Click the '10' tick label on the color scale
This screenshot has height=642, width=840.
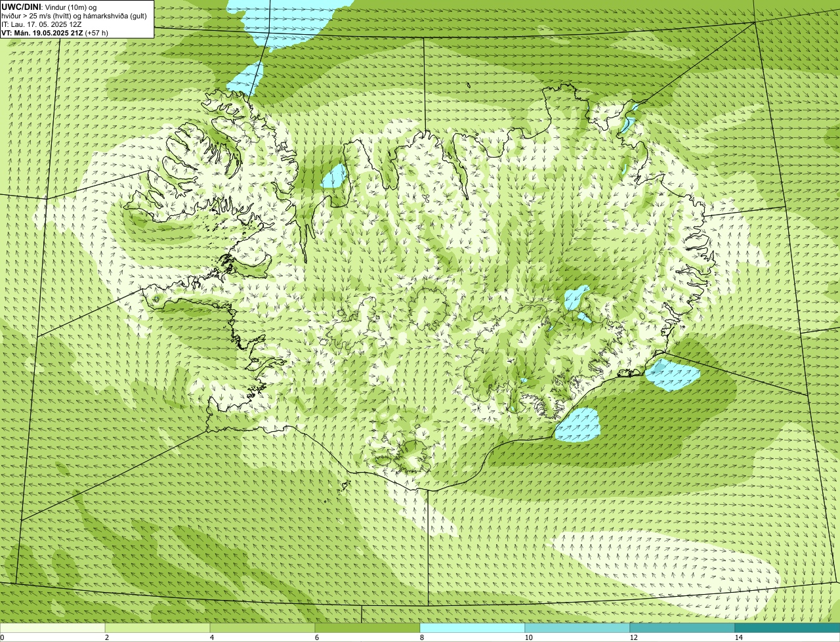click(x=528, y=637)
